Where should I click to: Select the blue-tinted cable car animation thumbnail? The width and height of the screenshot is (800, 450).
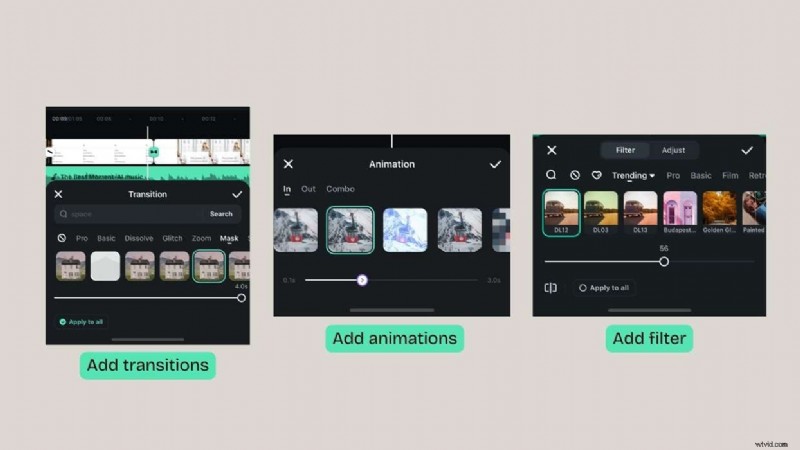(x=405, y=230)
